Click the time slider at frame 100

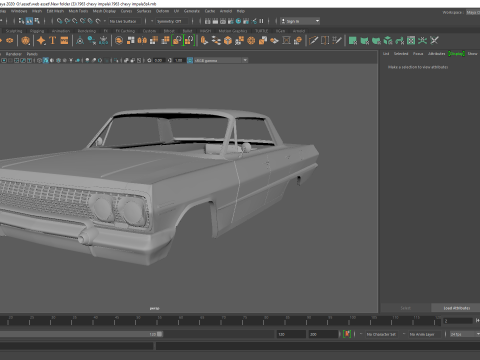coord(349,321)
